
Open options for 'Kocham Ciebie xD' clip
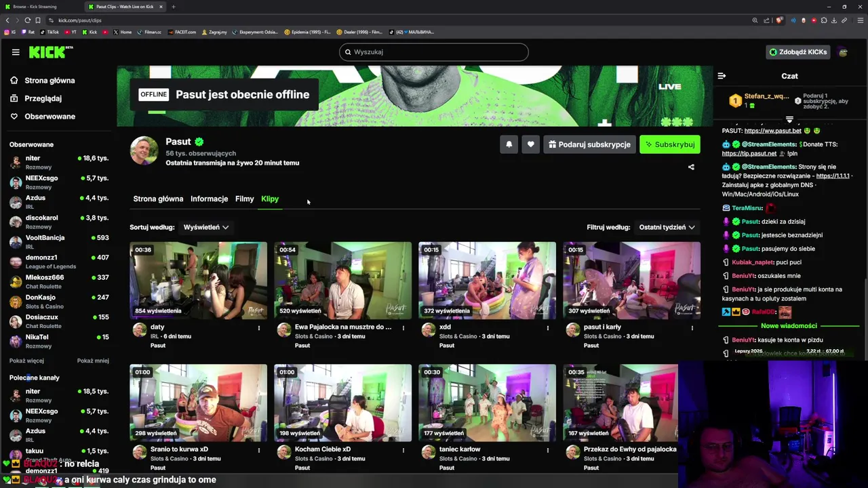403,450
